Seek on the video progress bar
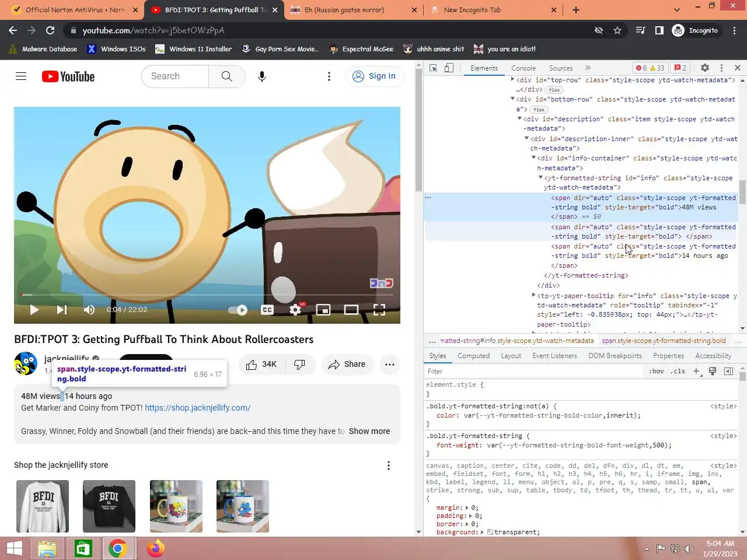747x560 pixels. [x=207, y=295]
